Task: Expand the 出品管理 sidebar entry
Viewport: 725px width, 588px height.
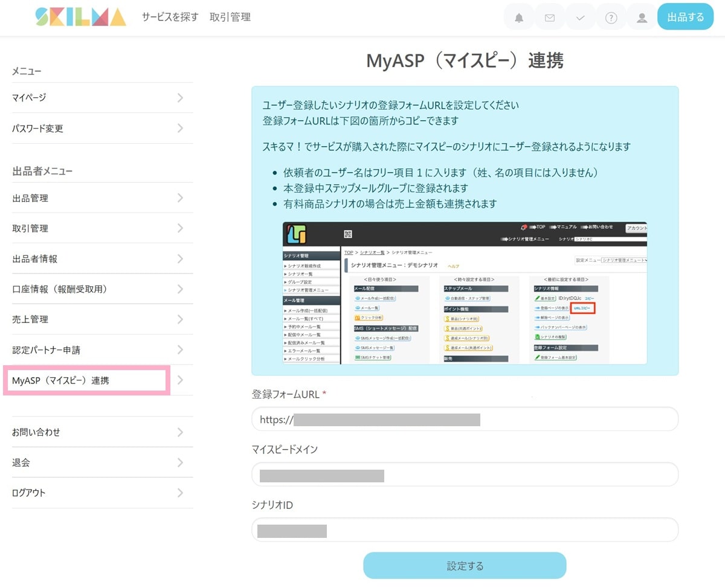Action: point(101,197)
